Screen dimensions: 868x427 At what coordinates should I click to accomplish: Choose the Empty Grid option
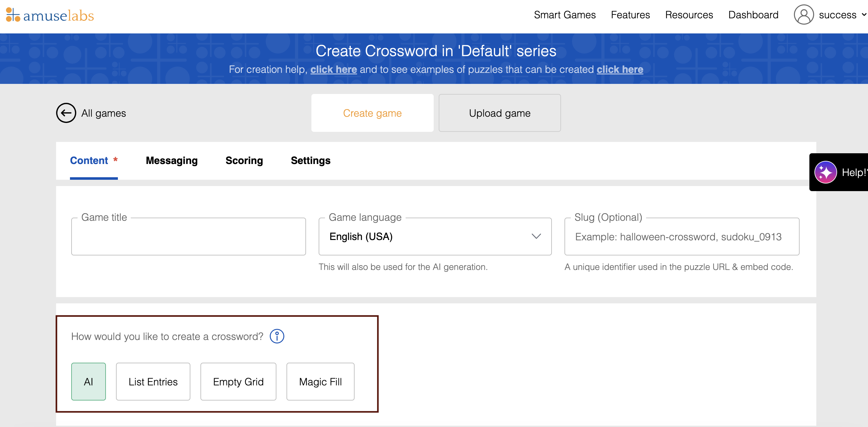(238, 382)
